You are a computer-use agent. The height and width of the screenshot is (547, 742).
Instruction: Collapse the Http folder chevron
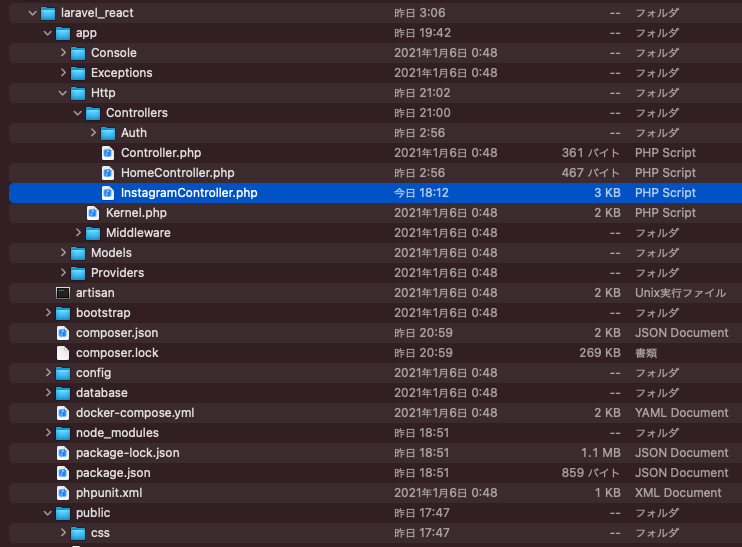(62, 93)
